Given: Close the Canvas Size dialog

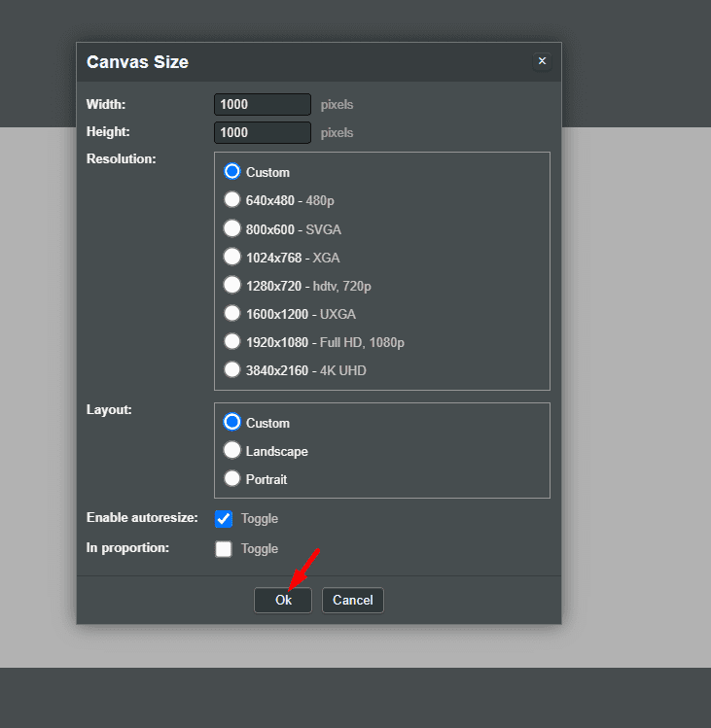Looking at the screenshot, I should pos(542,61).
